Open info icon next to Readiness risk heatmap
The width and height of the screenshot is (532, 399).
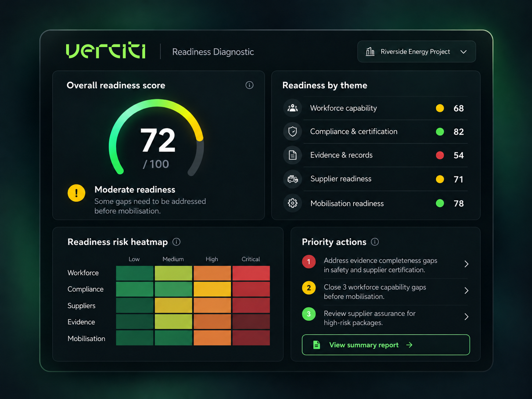point(176,242)
